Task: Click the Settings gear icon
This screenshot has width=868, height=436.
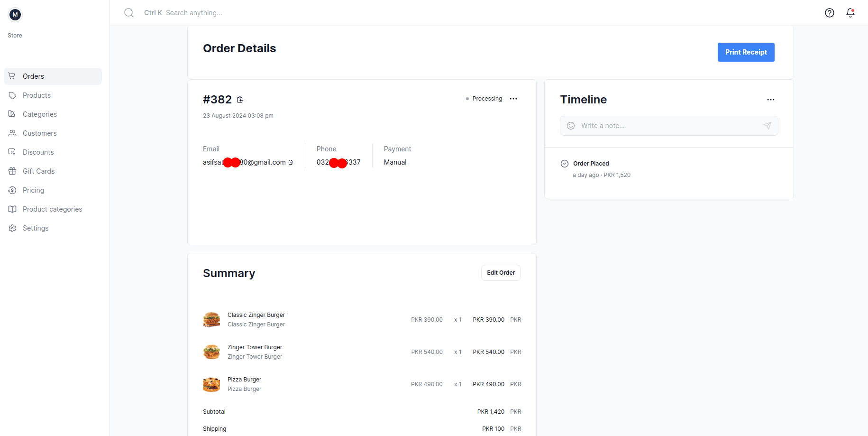Action: coord(12,228)
